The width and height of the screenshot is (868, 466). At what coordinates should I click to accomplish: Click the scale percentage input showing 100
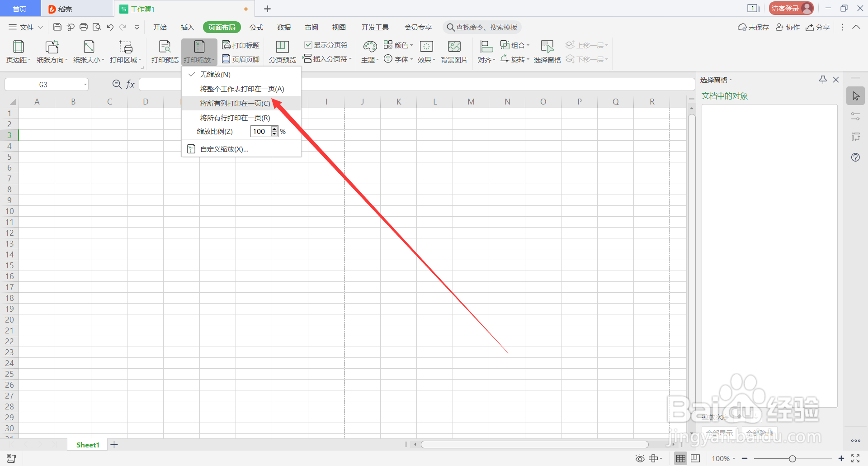[260, 131]
